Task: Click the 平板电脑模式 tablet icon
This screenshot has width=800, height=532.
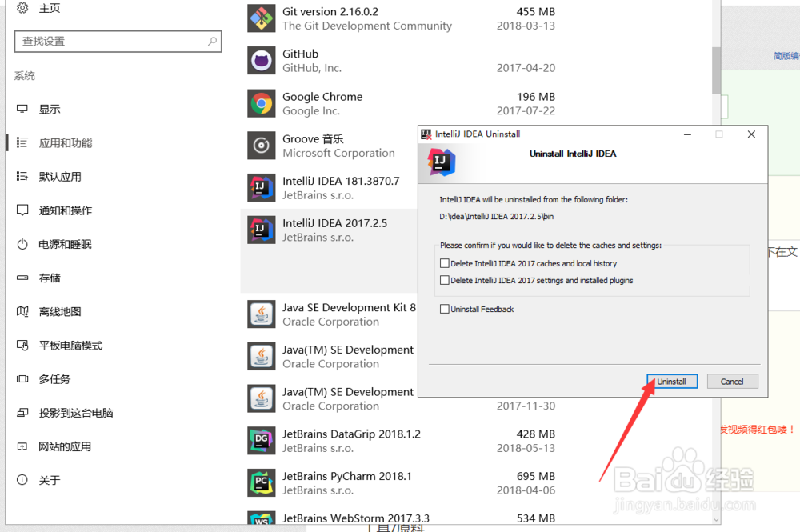Action: (x=22, y=346)
